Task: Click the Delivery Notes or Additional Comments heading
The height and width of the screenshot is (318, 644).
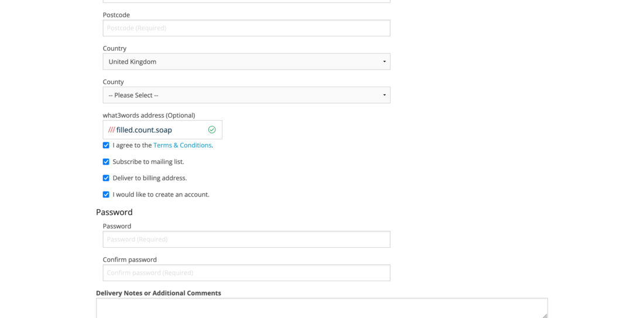Action: [159, 293]
